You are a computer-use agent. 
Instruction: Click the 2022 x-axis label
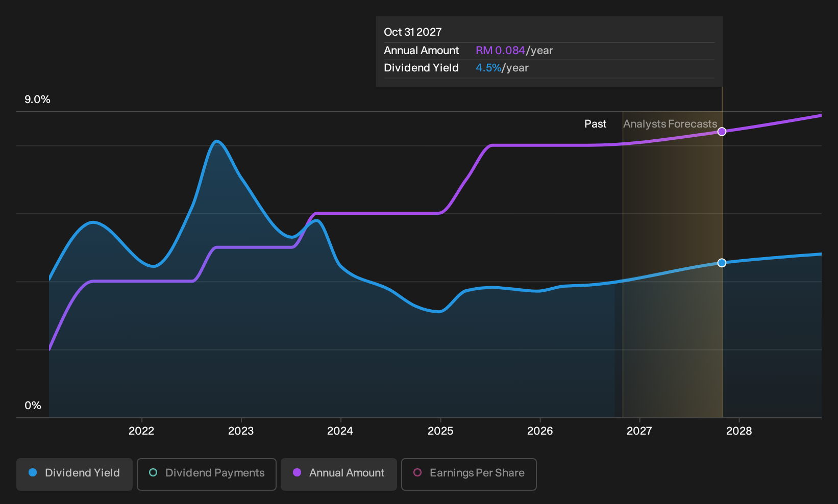tap(141, 431)
